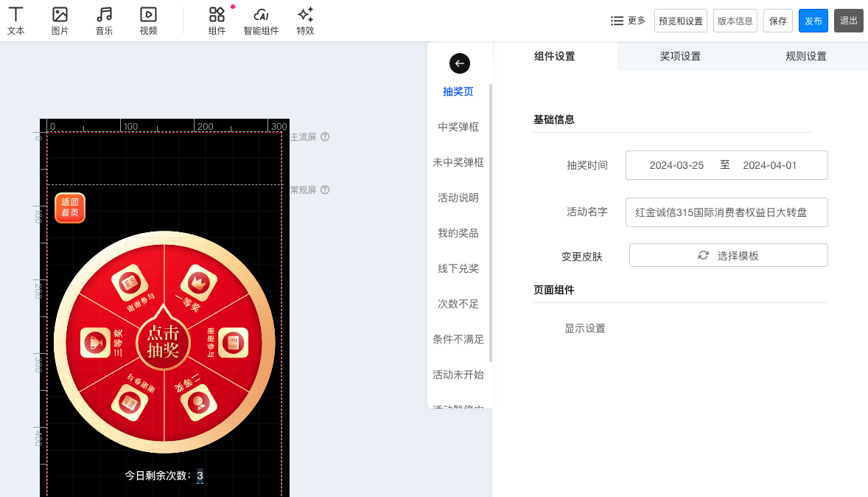The image size is (868, 497).
Task: Select the 三等奖 prize icon on wheel
Action: (x=96, y=342)
